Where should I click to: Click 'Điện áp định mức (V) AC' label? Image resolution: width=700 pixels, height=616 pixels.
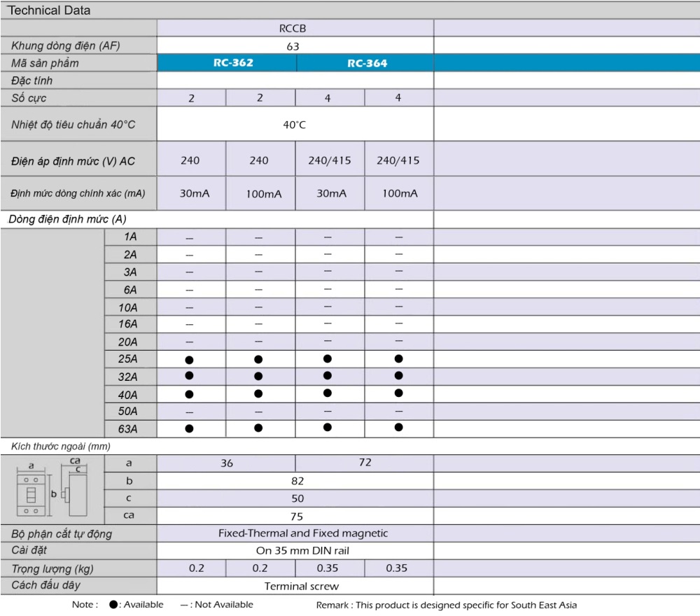click(73, 161)
